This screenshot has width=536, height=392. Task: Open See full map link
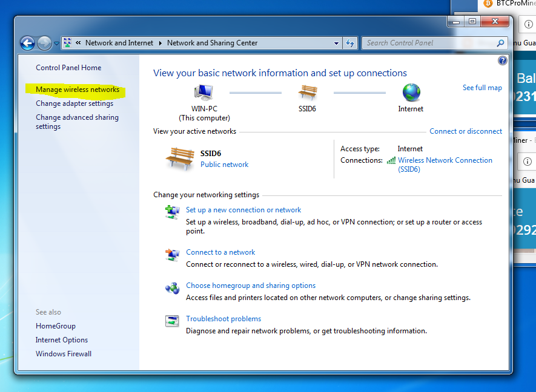click(x=482, y=88)
